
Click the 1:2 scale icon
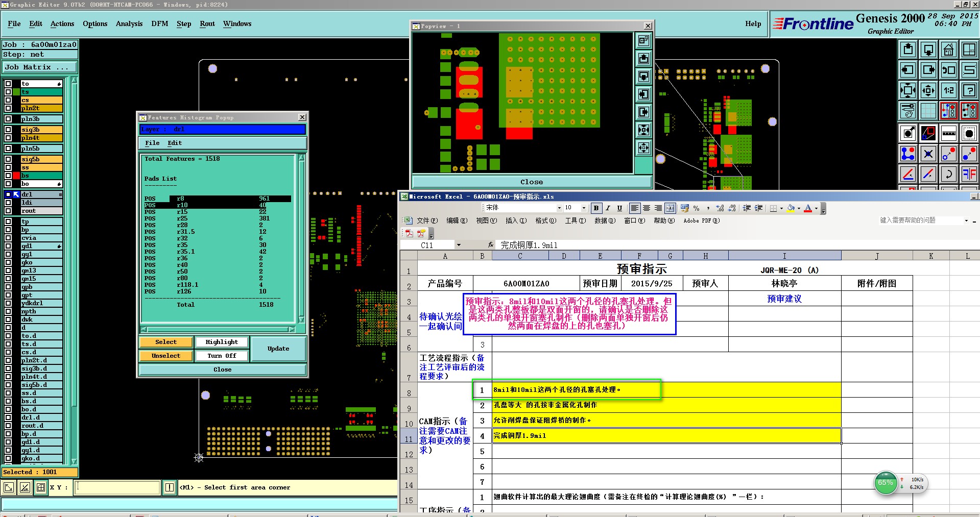(x=949, y=90)
